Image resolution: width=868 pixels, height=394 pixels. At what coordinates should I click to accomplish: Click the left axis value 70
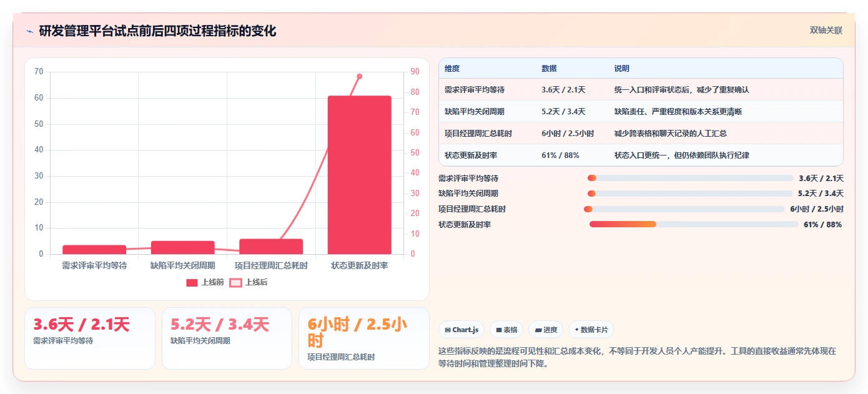(x=39, y=71)
